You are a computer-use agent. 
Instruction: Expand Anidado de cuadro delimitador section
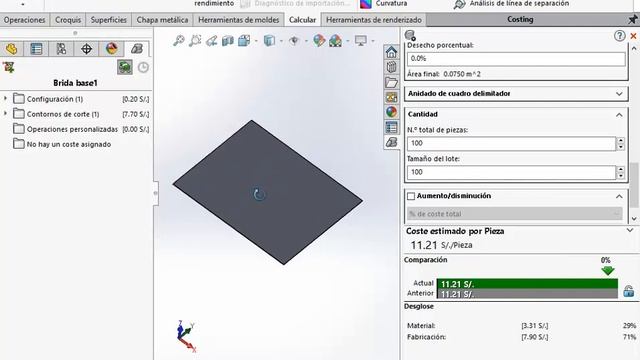(619, 94)
